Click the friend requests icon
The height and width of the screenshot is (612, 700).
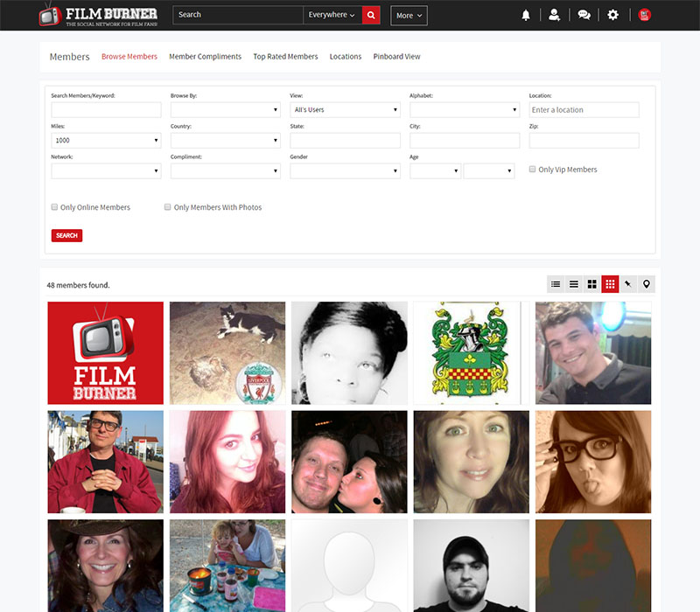click(x=554, y=15)
